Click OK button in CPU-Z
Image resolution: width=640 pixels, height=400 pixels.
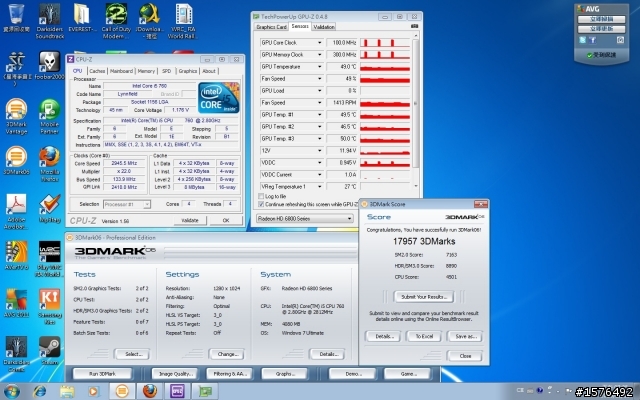226,220
